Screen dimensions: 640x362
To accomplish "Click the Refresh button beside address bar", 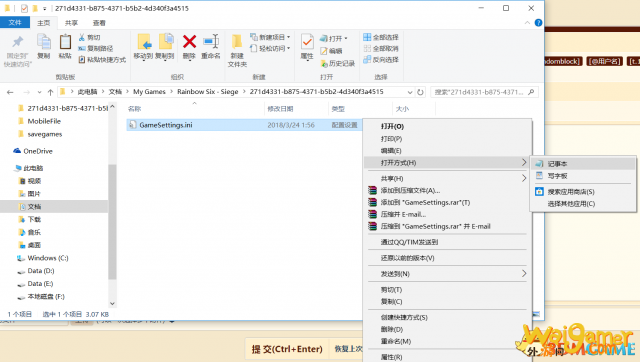I will 420,92.
